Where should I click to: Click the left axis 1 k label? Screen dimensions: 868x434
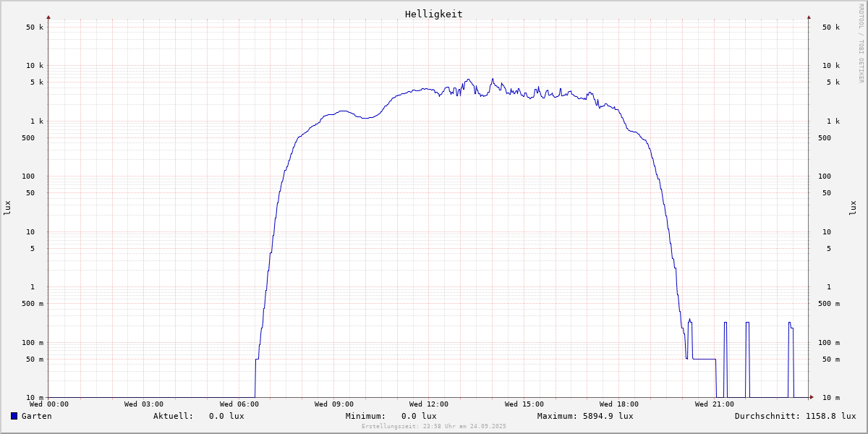pyautogui.click(x=37, y=122)
